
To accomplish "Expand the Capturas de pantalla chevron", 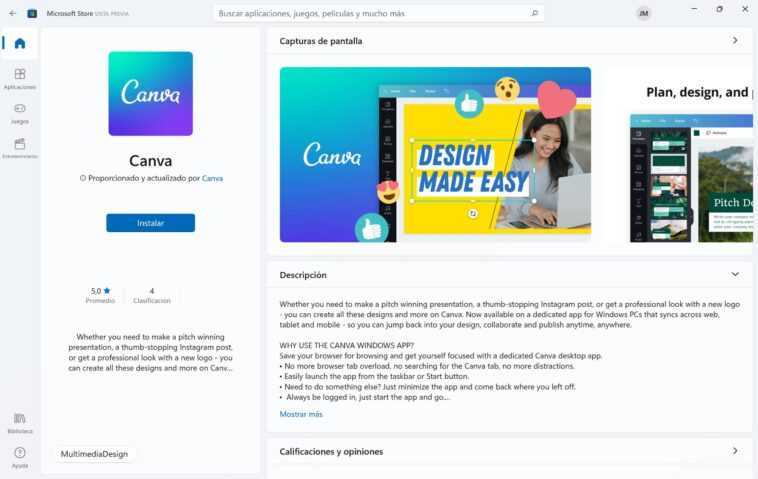I will (735, 41).
